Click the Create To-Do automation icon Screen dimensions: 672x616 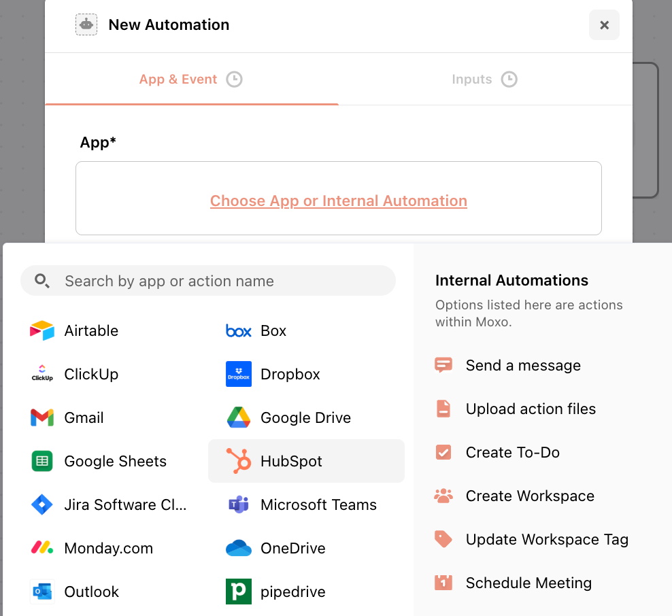[443, 452]
